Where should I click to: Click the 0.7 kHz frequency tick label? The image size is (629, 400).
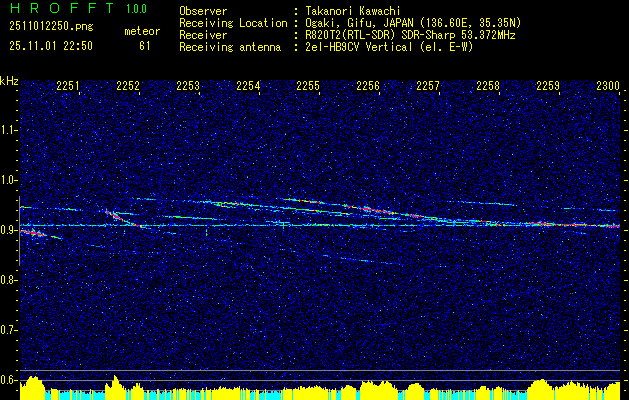[x=9, y=330]
